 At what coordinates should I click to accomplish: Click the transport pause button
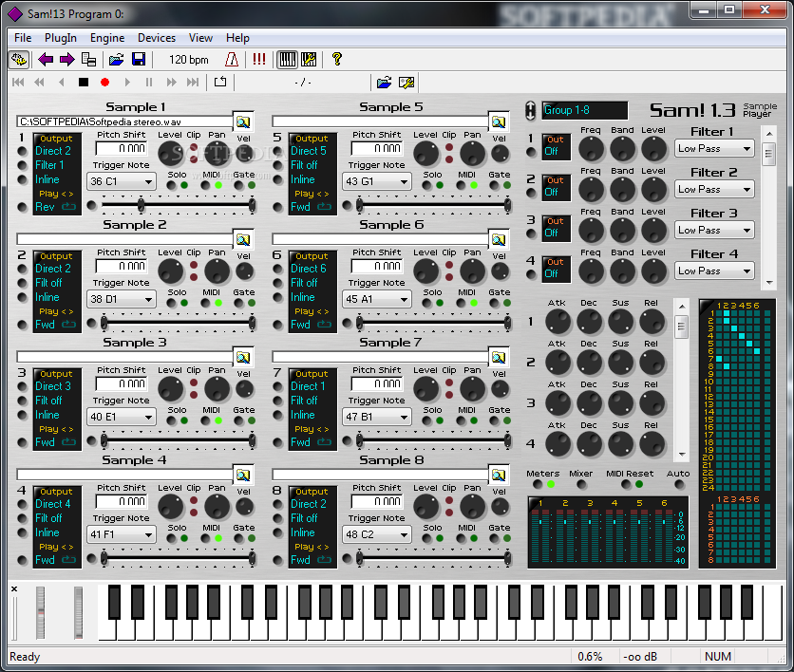click(x=149, y=82)
